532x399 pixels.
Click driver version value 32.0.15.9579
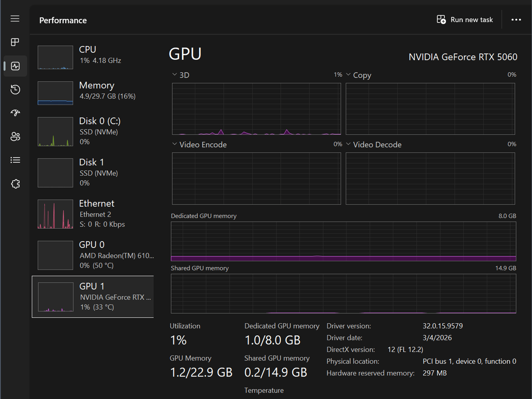pyautogui.click(x=443, y=326)
